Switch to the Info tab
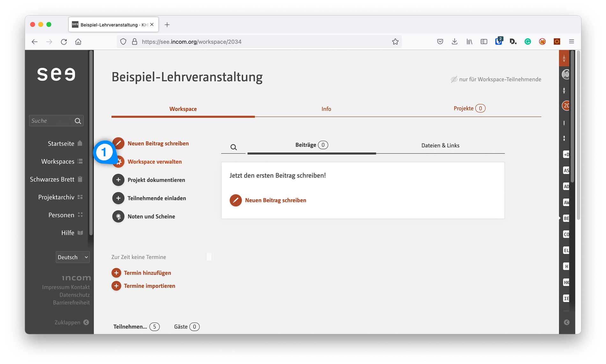606x364 pixels. (x=326, y=109)
